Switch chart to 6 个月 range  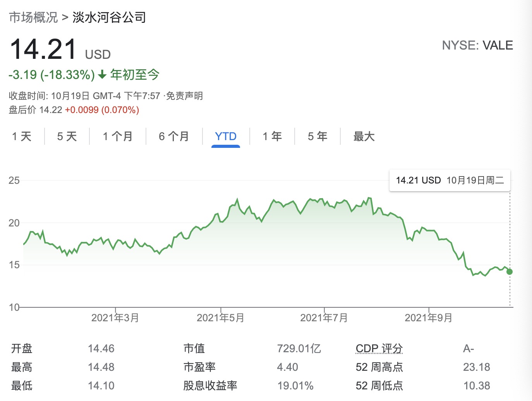click(174, 136)
